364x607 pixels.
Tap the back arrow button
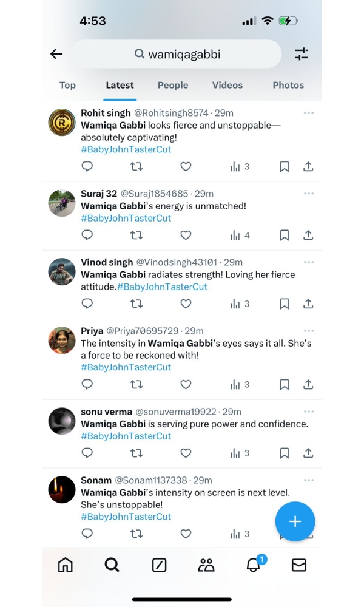point(56,54)
